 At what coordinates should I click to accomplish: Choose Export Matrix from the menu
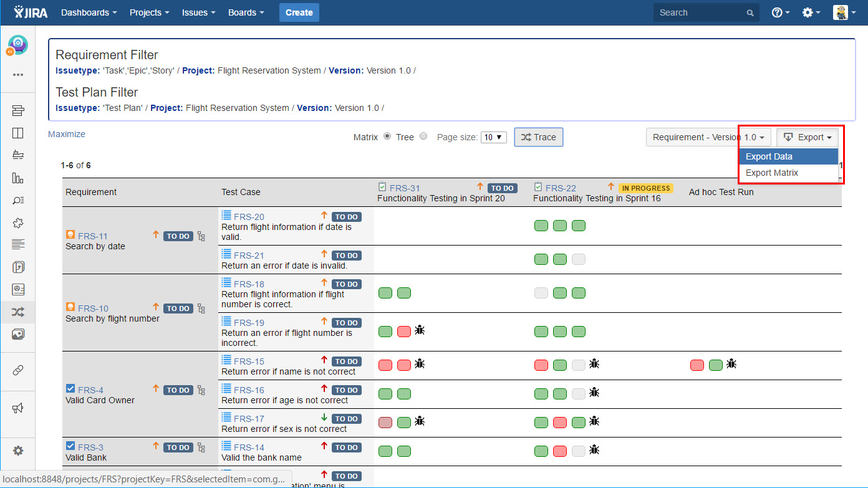click(x=772, y=173)
